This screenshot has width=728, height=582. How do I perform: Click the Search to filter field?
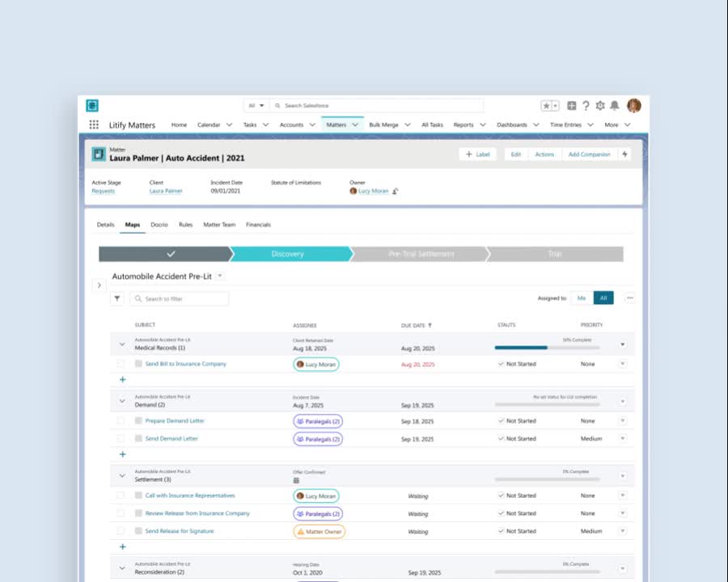tap(180, 298)
